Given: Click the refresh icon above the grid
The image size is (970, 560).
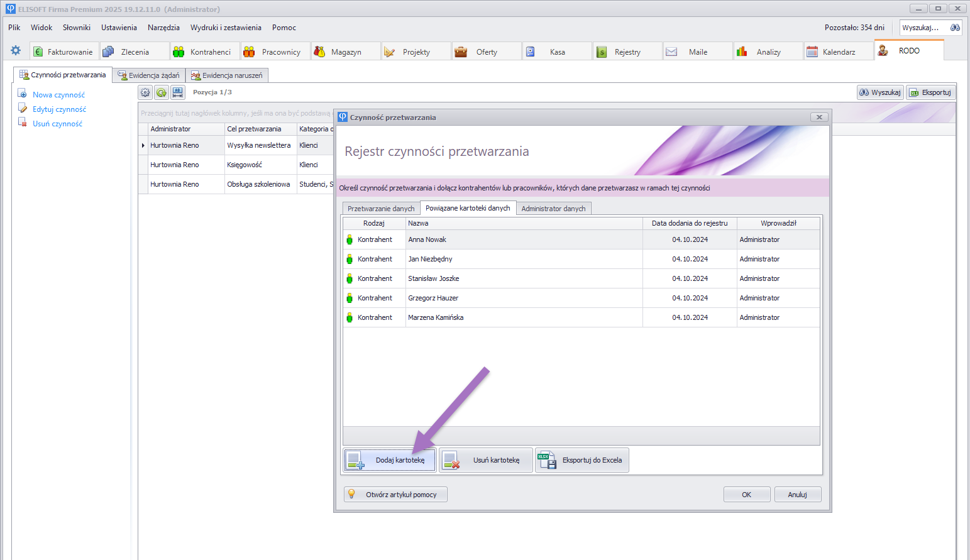Looking at the screenshot, I should [162, 92].
